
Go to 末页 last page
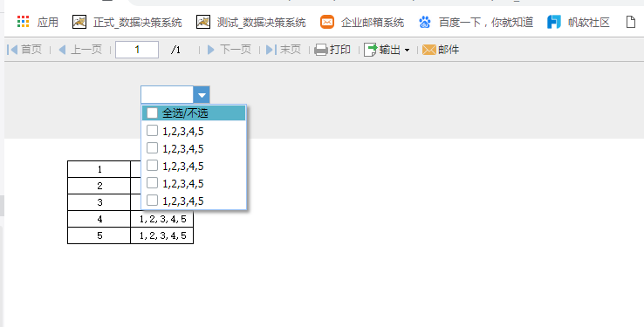click(x=284, y=50)
